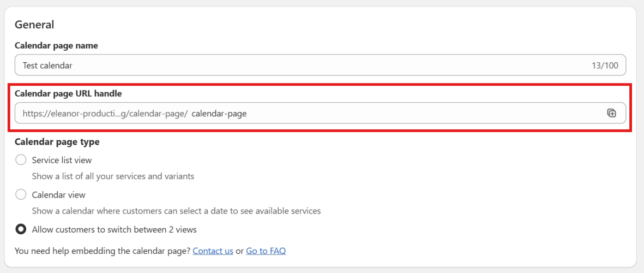Edit the calendar-page URL handle field
The height and width of the screenshot is (273, 644).
click(320, 113)
